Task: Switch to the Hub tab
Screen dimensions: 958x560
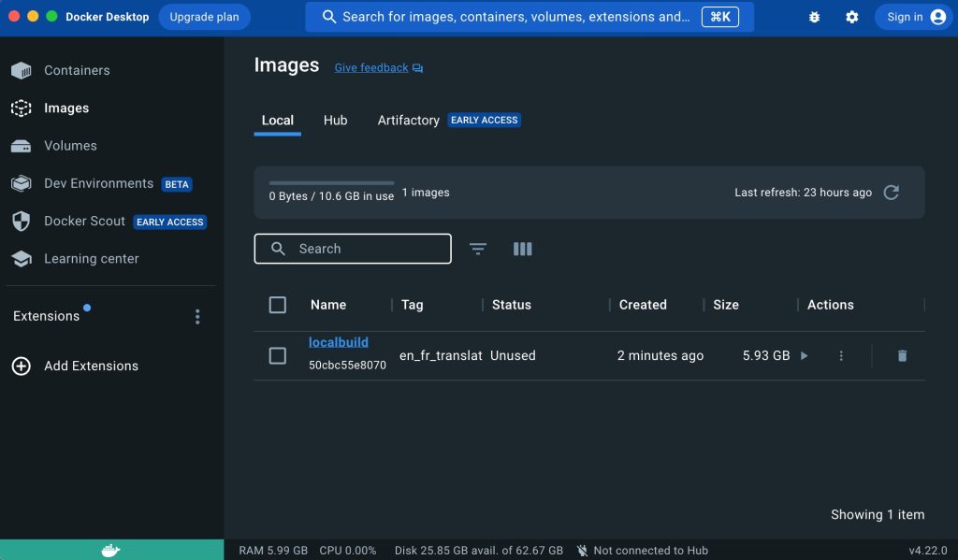Action: coord(335,120)
